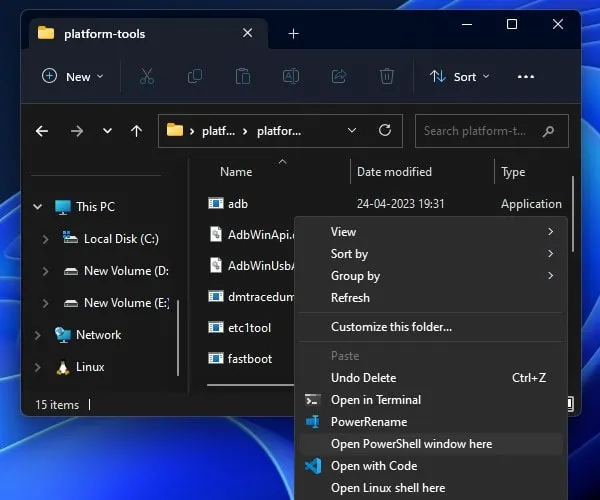The height and width of the screenshot is (500, 600).
Task: Click the Linux penguin icon
Action: click(x=63, y=367)
